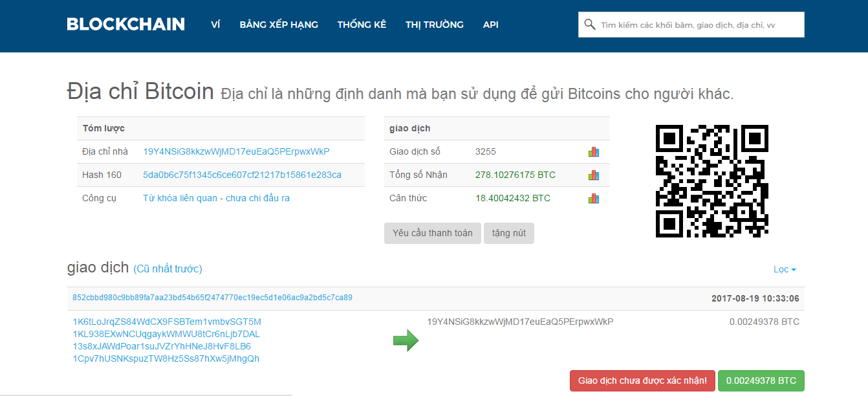Select total received 278.10276175 BTC value
The height and width of the screenshot is (396, 868).
point(515,175)
